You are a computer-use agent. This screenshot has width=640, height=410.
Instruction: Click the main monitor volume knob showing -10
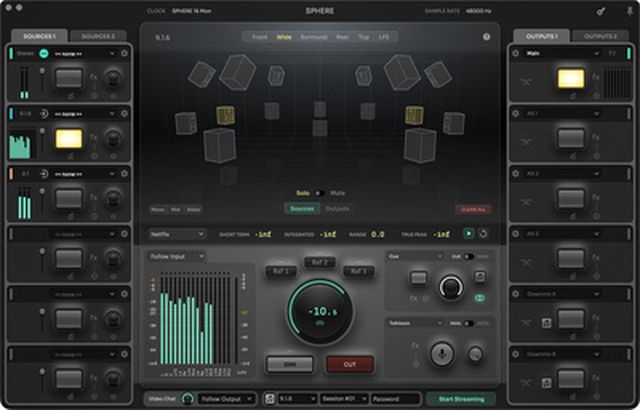pyautogui.click(x=320, y=312)
